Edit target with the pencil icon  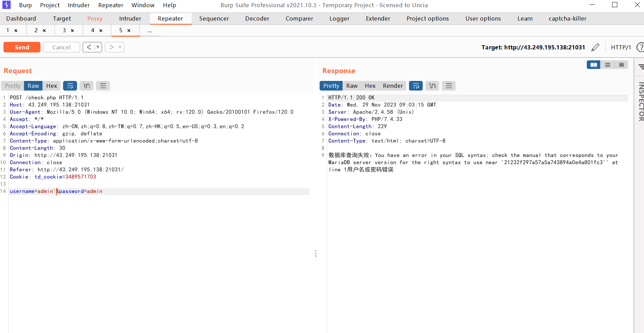(x=595, y=47)
